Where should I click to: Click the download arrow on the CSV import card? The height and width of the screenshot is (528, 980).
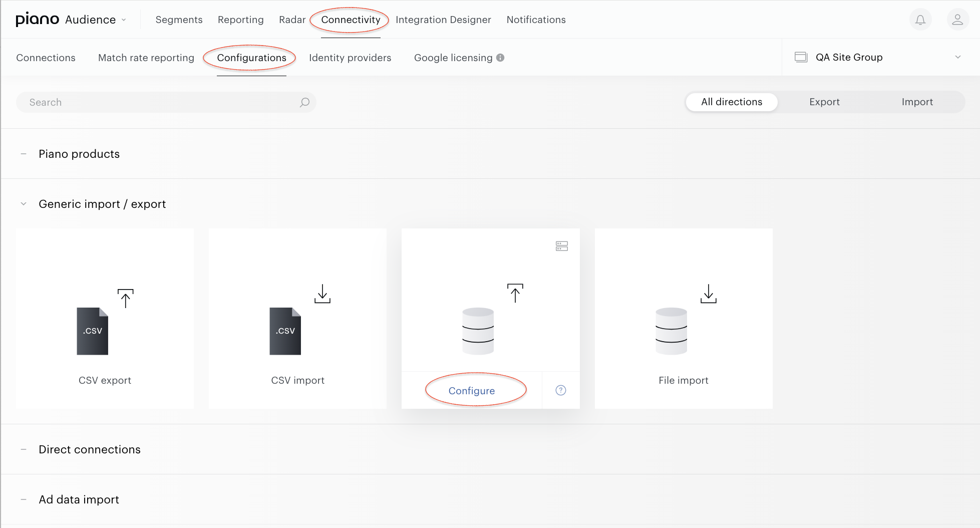click(322, 294)
